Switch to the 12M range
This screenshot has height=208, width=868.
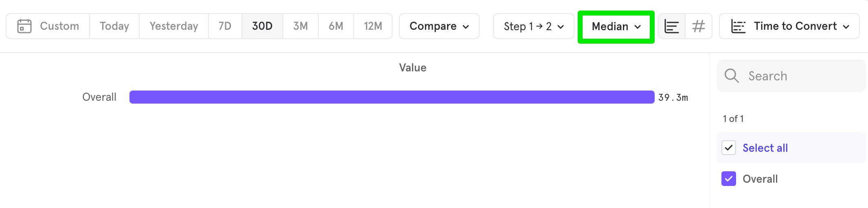(373, 26)
